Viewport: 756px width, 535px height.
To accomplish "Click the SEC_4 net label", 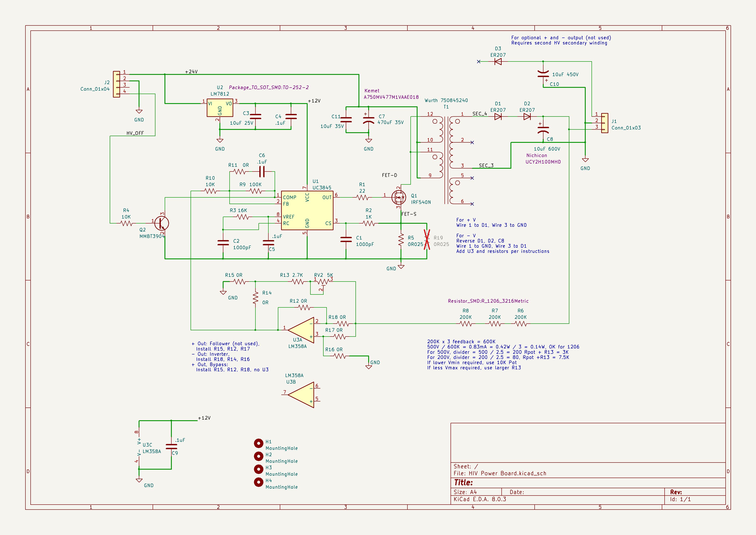I will pyautogui.click(x=479, y=114).
